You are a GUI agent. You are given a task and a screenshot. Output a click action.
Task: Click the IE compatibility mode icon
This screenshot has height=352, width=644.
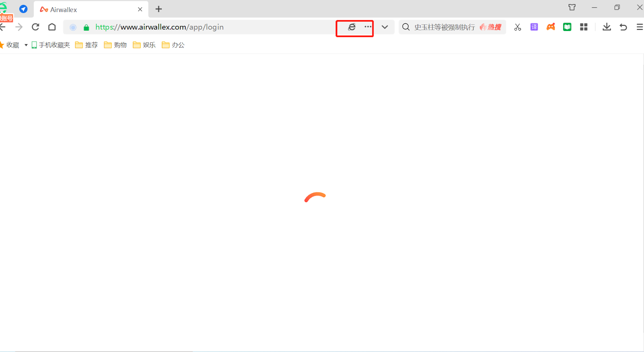(x=351, y=27)
